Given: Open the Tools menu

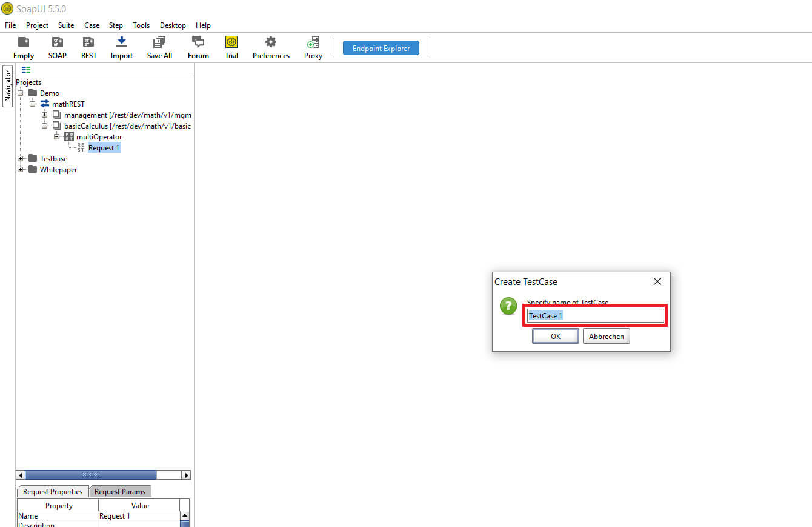Looking at the screenshot, I should [x=141, y=25].
